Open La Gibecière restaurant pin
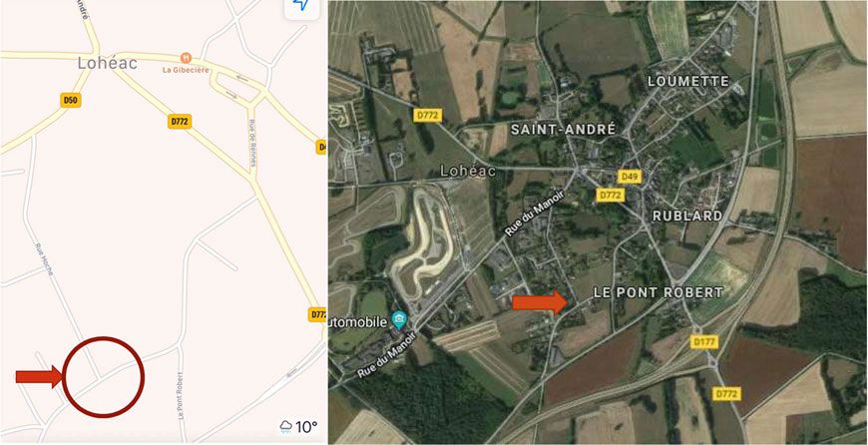 186,58
